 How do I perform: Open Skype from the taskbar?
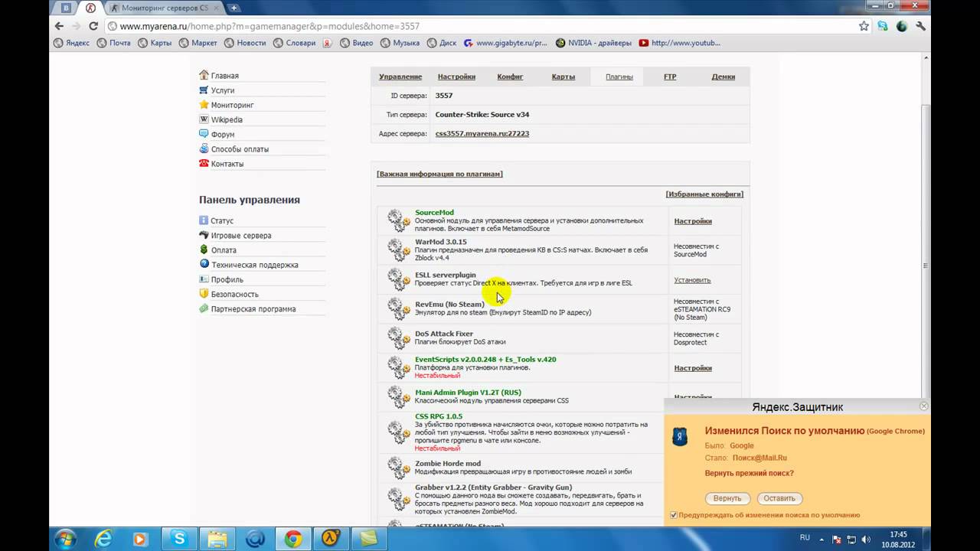[x=180, y=539]
